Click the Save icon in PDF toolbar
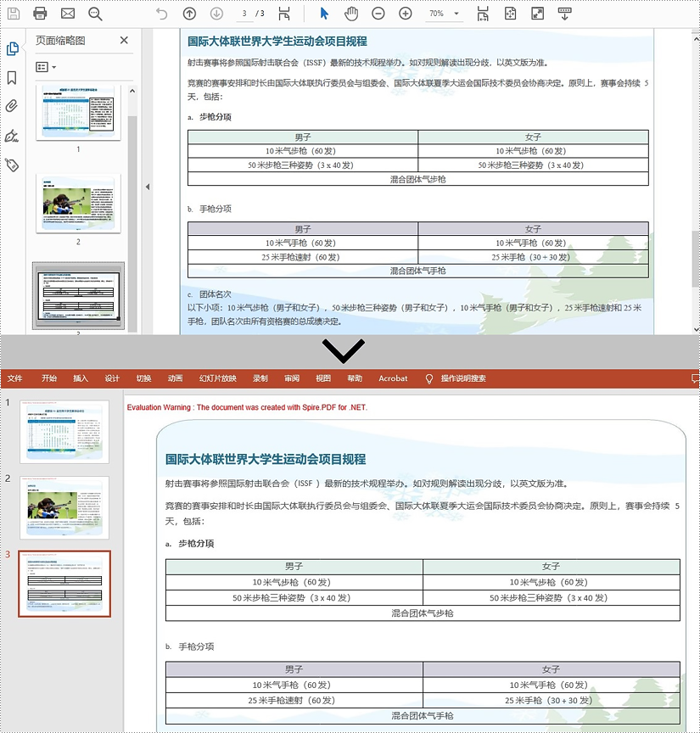This screenshot has width=700, height=733. pyautogui.click(x=14, y=14)
